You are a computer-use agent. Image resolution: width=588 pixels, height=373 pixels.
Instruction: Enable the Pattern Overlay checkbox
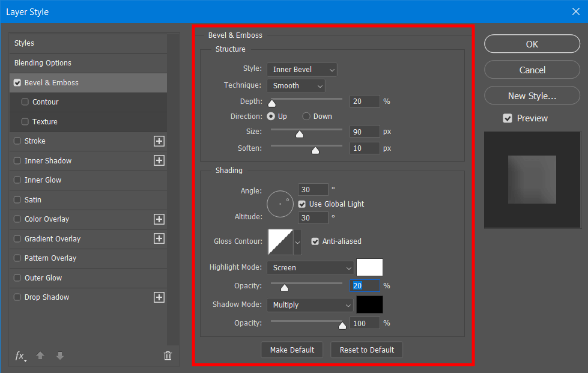[17, 258]
